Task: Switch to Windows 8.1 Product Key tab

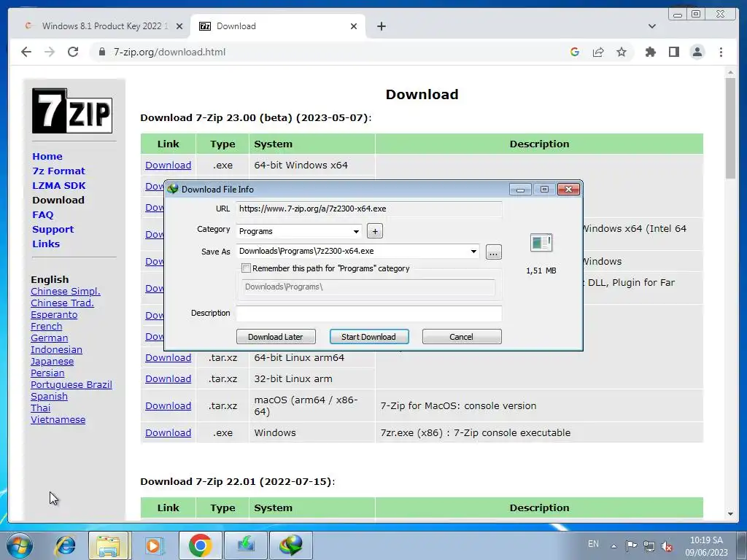Action: [99, 26]
